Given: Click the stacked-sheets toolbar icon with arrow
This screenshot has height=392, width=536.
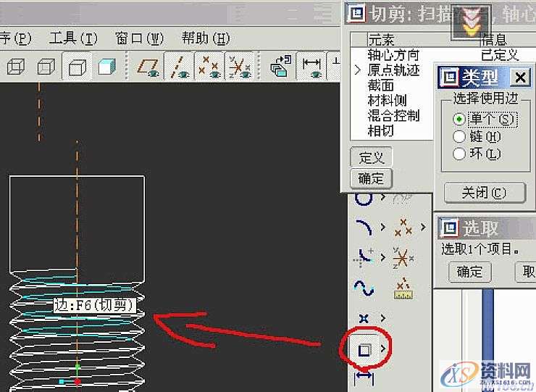Looking at the screenshot, I should click(280, 66).
